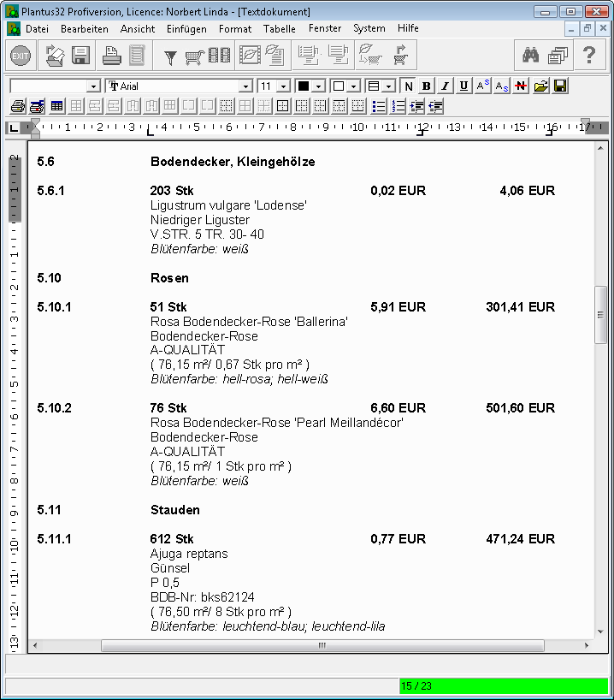This screenshot has height=700, width=614.
Task: Expand the empty paragraph style dropdown
Action: click(93, 86)
